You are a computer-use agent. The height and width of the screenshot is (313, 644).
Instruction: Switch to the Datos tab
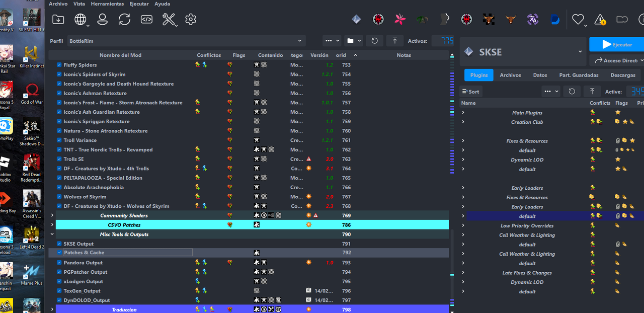[540, 75]
